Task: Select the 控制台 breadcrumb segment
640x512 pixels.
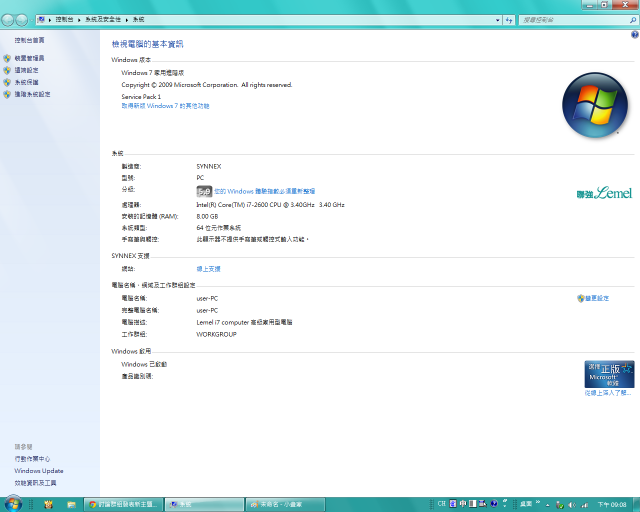Action: (x=64, y=20)
